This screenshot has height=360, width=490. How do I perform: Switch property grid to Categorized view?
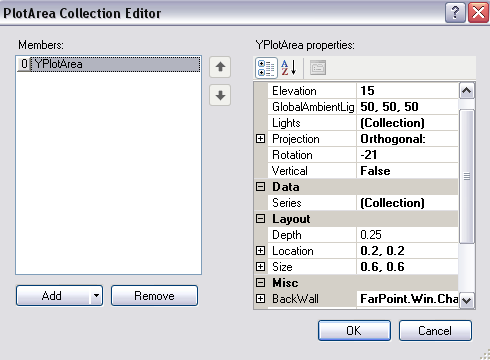click(266, 68)
